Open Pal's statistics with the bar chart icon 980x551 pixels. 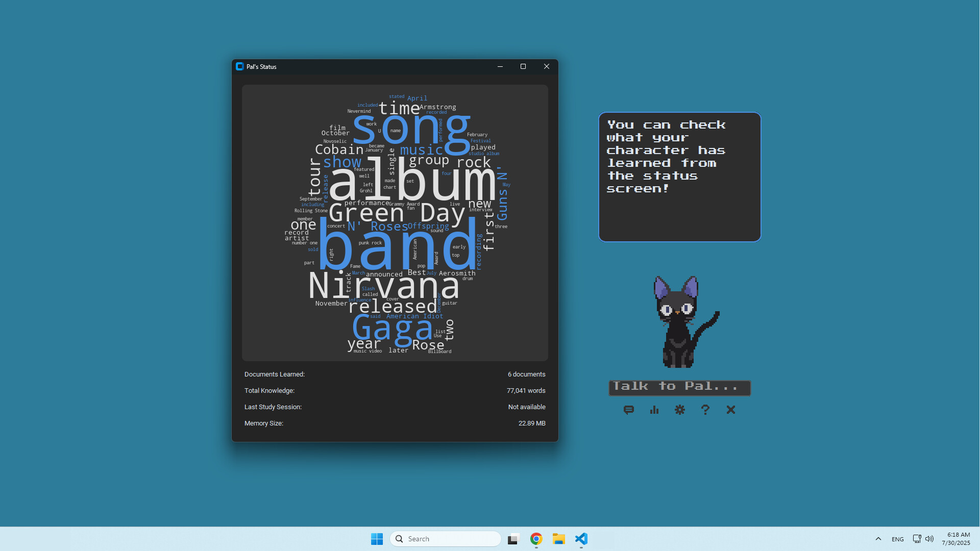(654, 410)
